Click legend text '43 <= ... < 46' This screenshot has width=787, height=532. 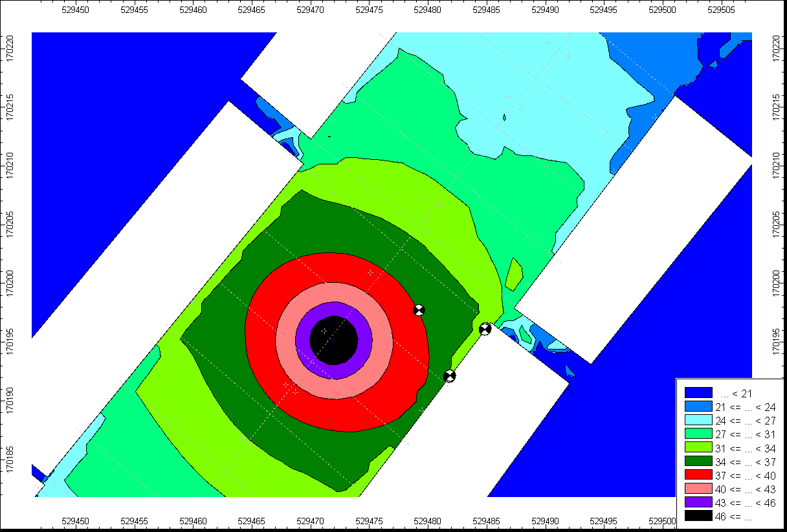coord(746,503)
